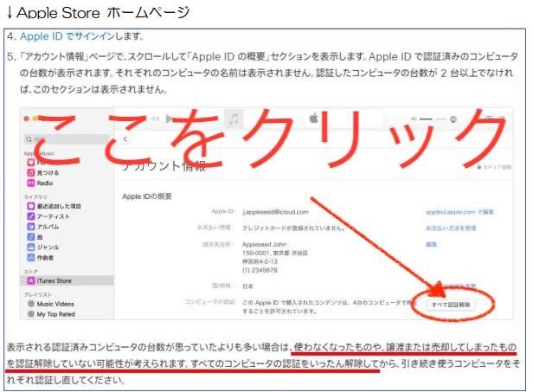Open the お支払い方法を管理 link
This screenshot has width=533, height=392.
tap(451, 228)
